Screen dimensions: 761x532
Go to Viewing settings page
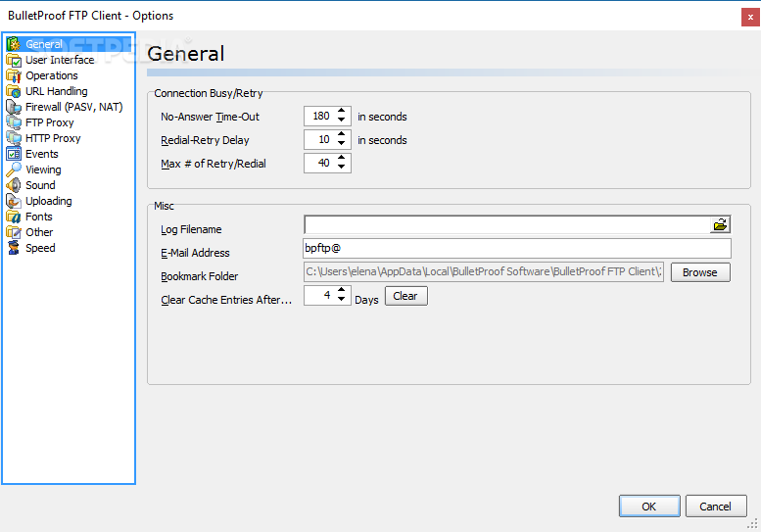pyautogui.click(x=43, y=169)
